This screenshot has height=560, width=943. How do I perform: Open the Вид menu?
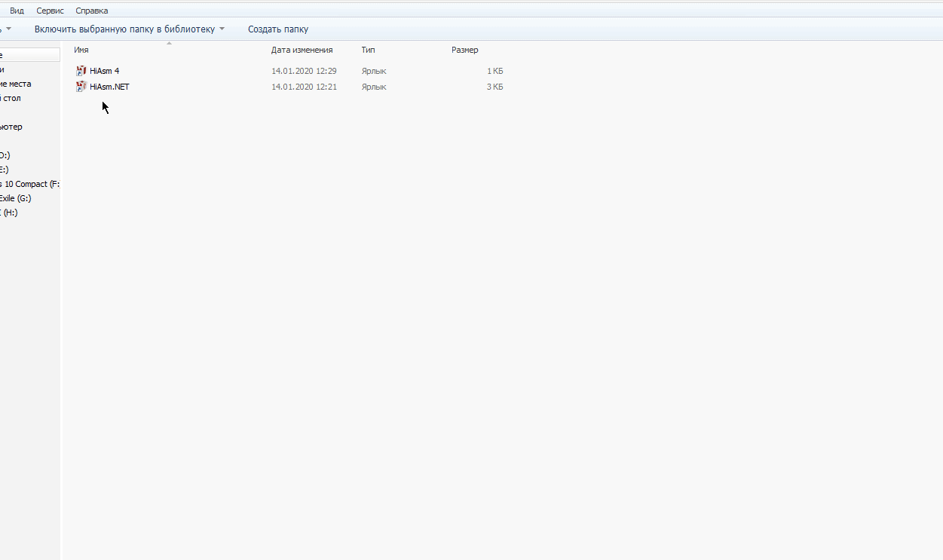point(17,11)
